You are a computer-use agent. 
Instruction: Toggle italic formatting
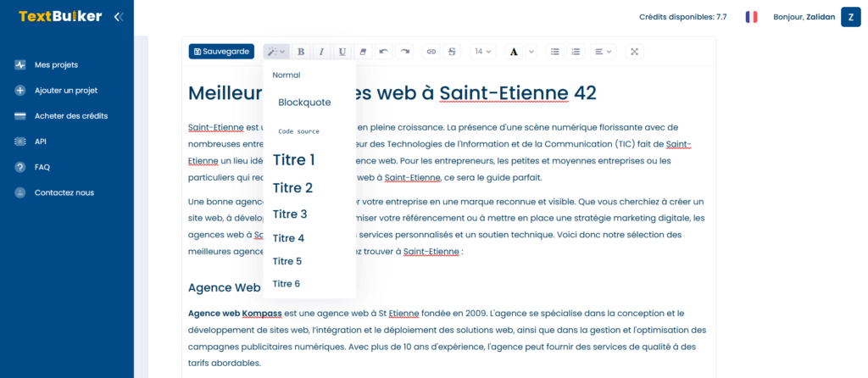pyautogui.click(x=321, y=52)
